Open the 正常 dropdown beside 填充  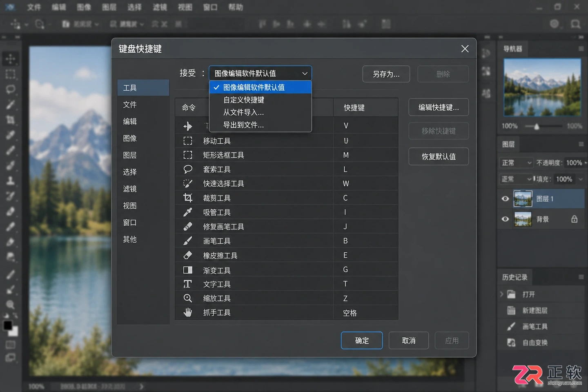(517, 179)
